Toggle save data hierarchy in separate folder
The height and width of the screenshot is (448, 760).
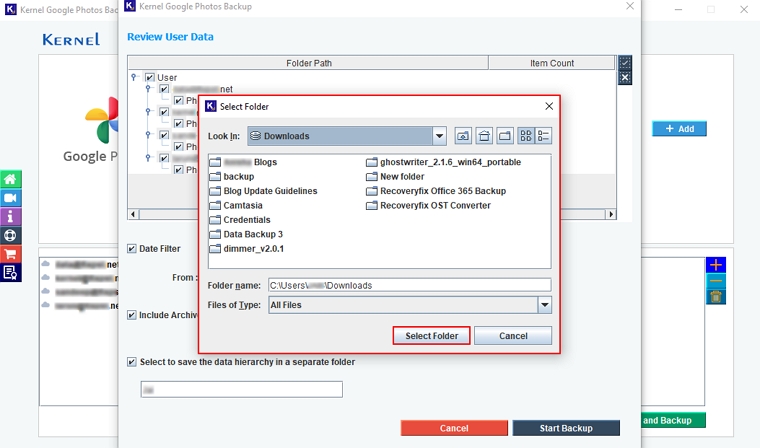pos(132,362)
